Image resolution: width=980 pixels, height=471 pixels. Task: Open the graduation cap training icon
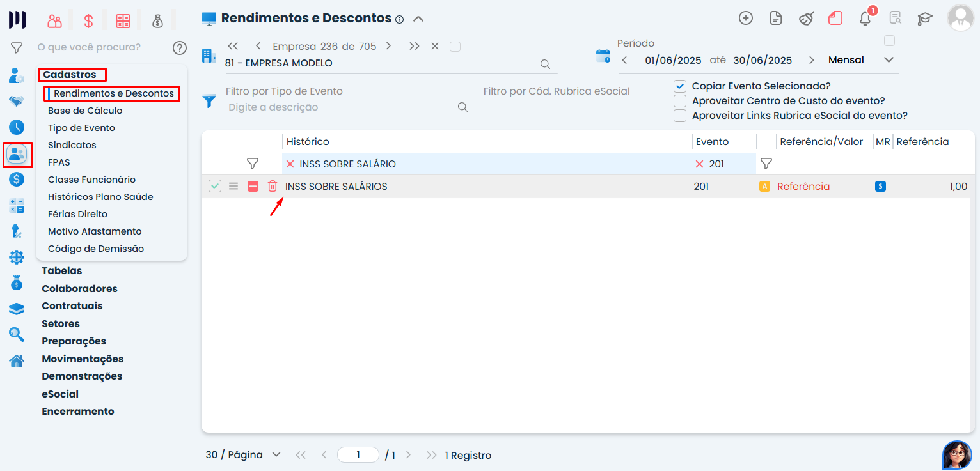(924, 19)
